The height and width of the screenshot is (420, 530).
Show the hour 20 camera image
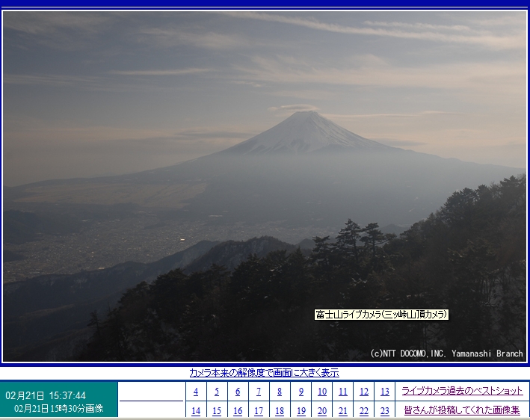coord(322,411)
